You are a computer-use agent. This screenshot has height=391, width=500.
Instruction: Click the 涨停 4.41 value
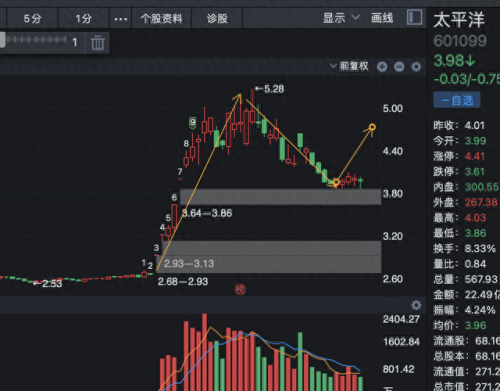tap(475, 156)
